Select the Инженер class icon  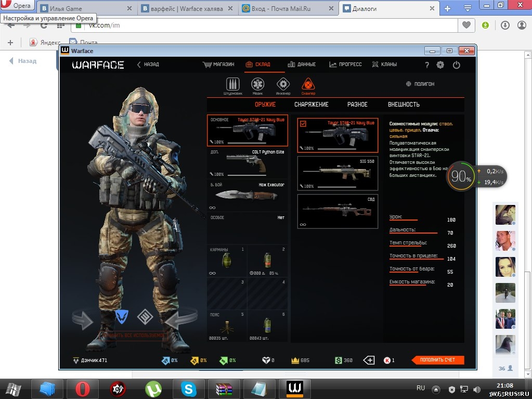pyautogui.click(x=283, y=84)
